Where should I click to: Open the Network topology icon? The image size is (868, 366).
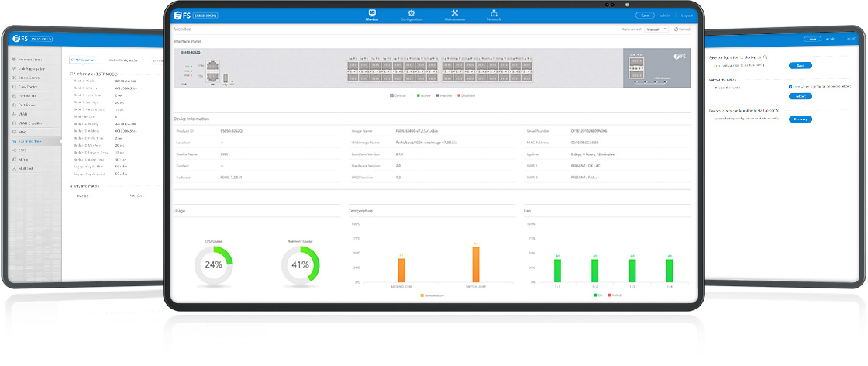click(x=494, y=14)
